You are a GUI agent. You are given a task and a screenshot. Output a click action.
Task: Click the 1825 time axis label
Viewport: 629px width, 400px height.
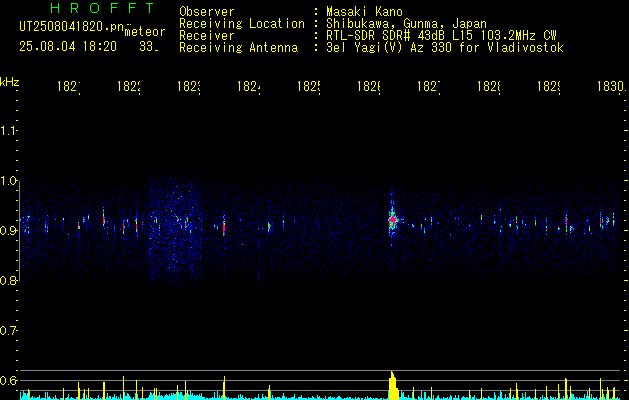click(308, 86)
